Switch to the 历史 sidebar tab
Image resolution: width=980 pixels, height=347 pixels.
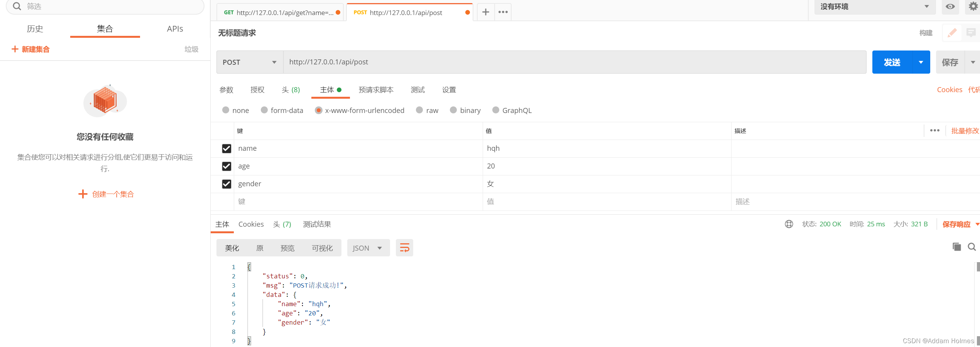point(35,29)
